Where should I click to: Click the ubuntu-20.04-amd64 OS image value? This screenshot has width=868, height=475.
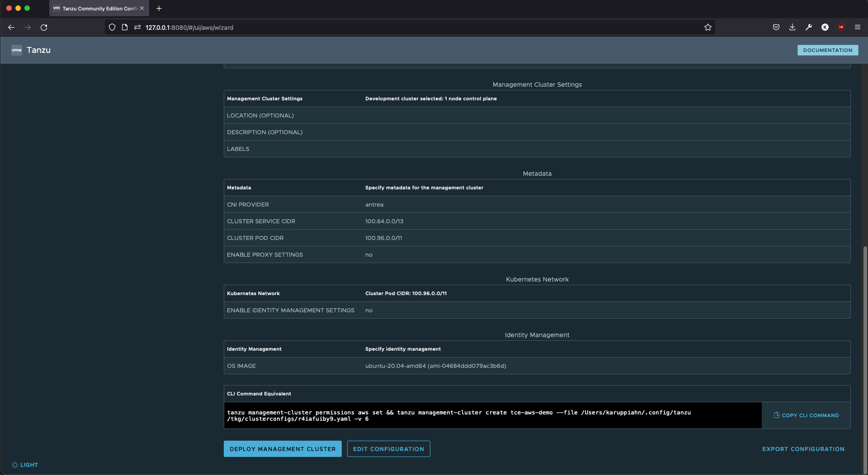pos(436,366)
